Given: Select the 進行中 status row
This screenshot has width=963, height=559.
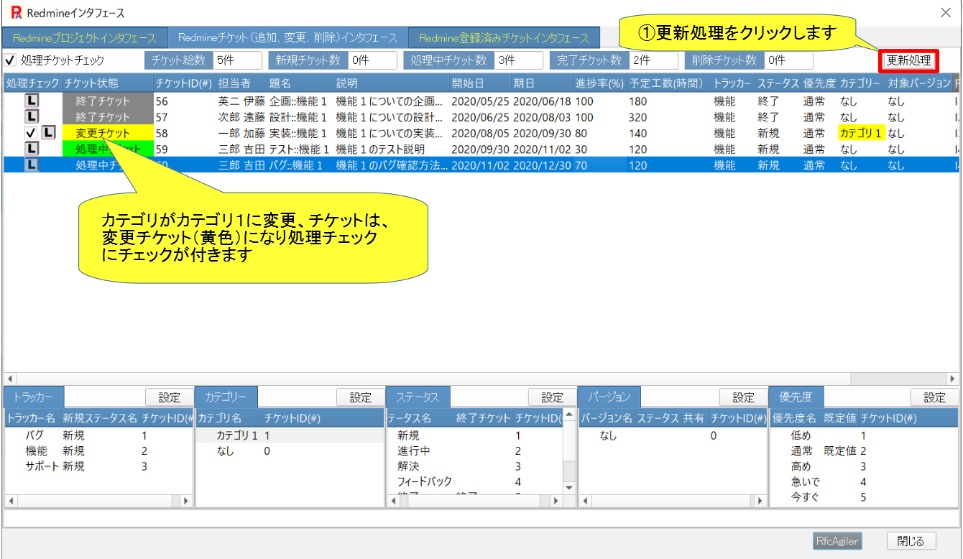Looking at the screenshot, I should [475, 451].
